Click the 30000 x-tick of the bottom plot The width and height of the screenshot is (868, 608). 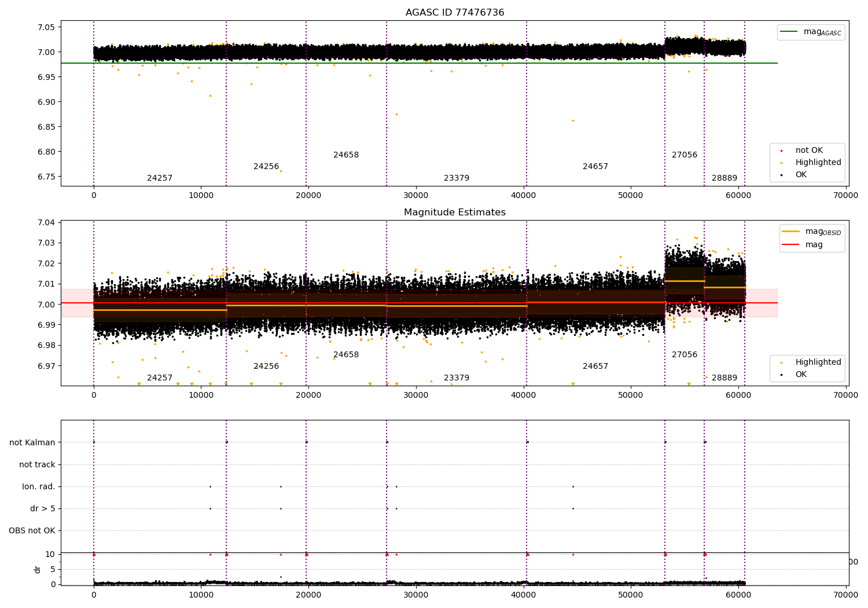tap(415, 595)
